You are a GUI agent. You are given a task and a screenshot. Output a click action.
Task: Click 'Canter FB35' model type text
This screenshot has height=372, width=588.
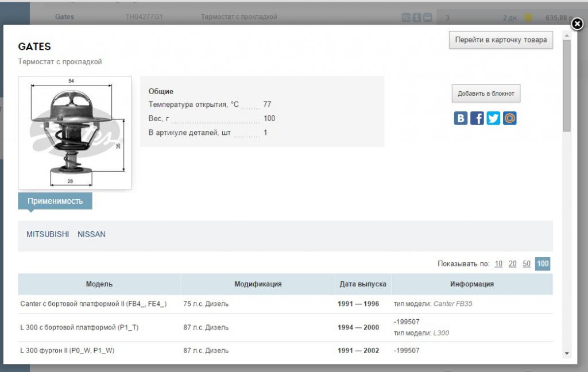tap(452, 304)
